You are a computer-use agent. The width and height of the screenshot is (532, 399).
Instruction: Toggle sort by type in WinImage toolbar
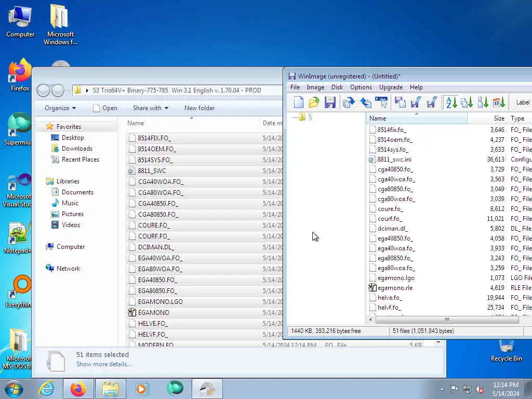click(467, 102)
